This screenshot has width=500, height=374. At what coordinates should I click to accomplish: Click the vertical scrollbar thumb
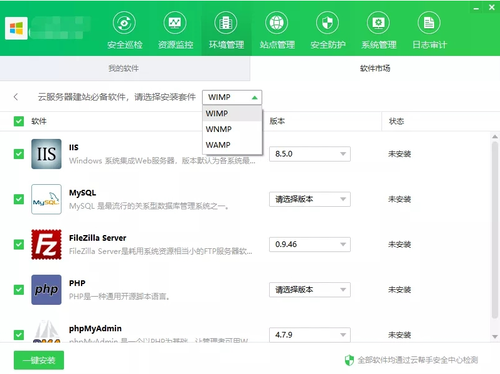pyautogui.click(x=495, y=230)
